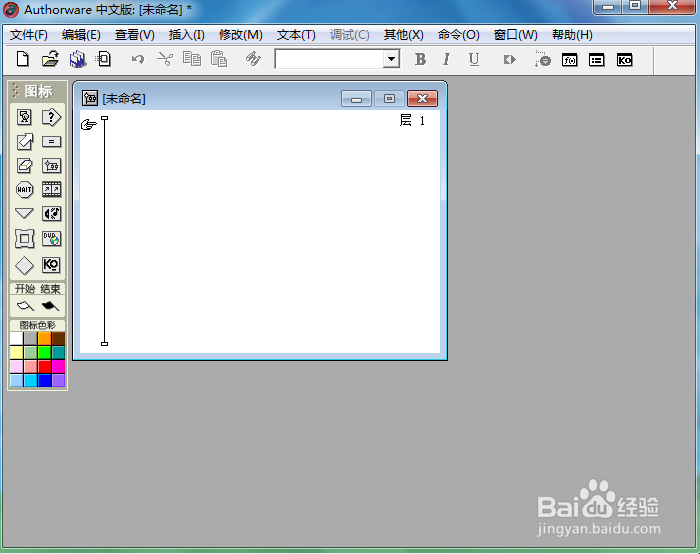This screenshot has height=554, width=700.
Task: Click the Cut scissors icon
Action: point(165,59)
